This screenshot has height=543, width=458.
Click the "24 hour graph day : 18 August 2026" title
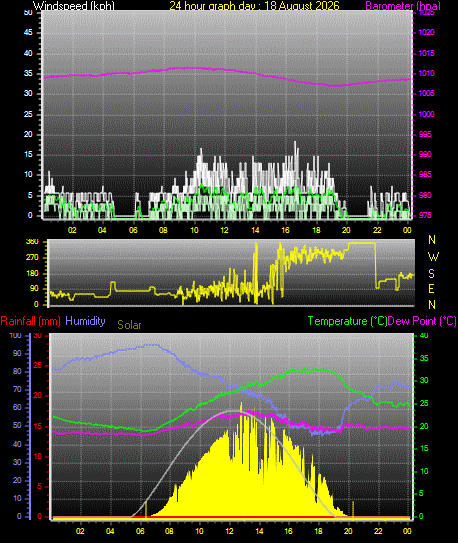coord(254,6)
